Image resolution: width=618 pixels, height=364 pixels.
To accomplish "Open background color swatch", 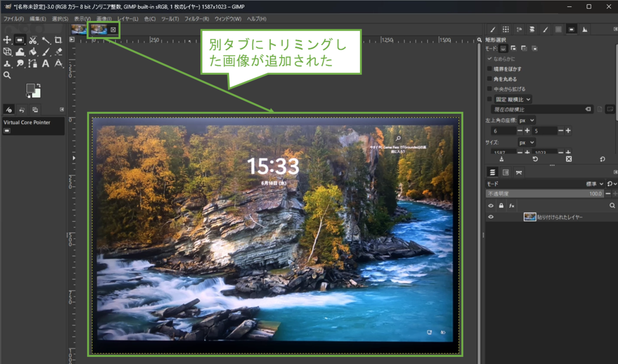I will 37,94.
